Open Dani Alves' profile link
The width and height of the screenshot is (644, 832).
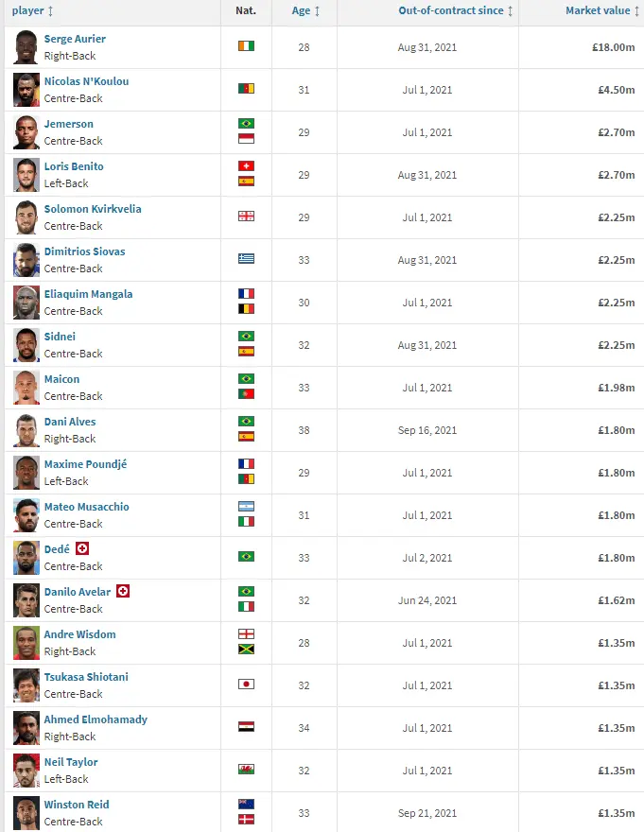point(70,422)
